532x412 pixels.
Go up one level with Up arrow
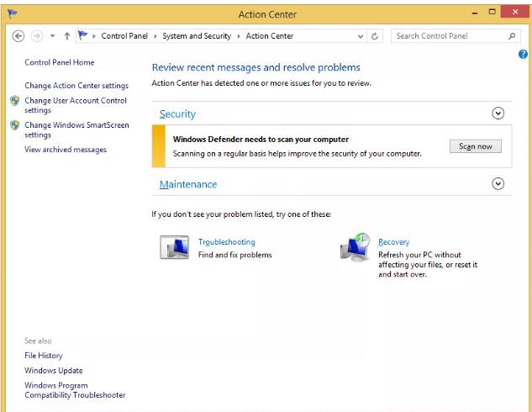click(x=67, y=36)
